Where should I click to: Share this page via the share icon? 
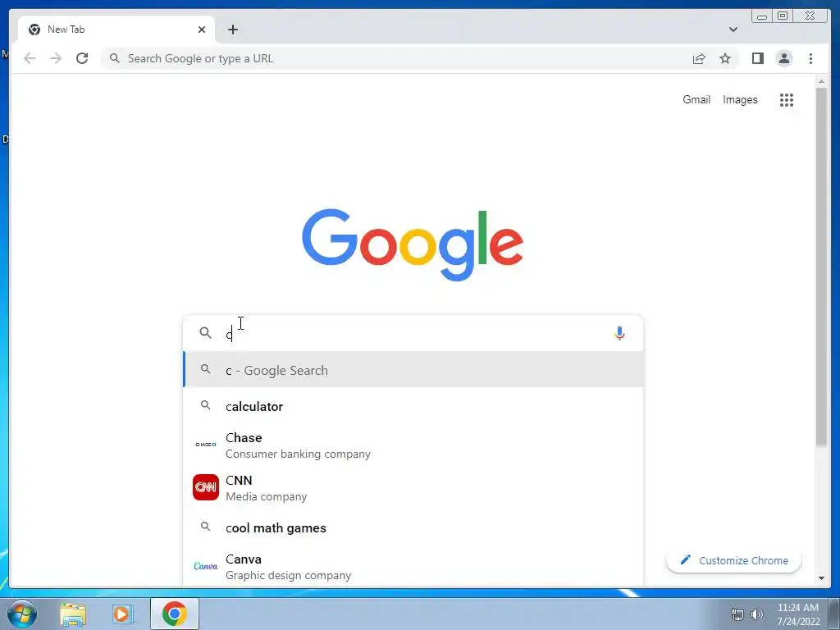click(x=699, y=58)
